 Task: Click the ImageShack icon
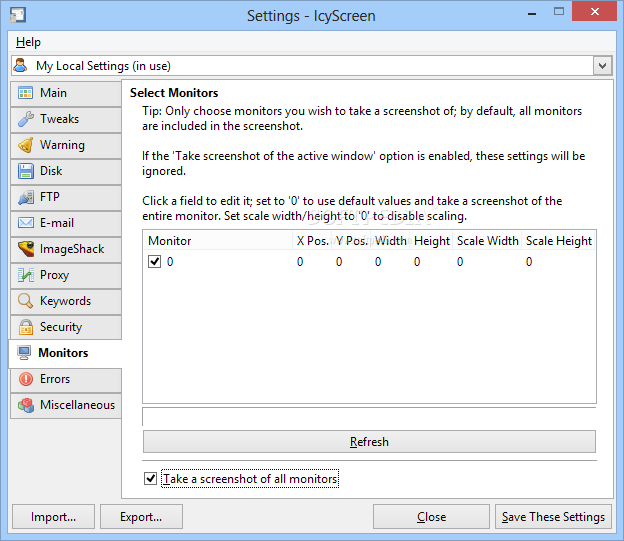25,249
